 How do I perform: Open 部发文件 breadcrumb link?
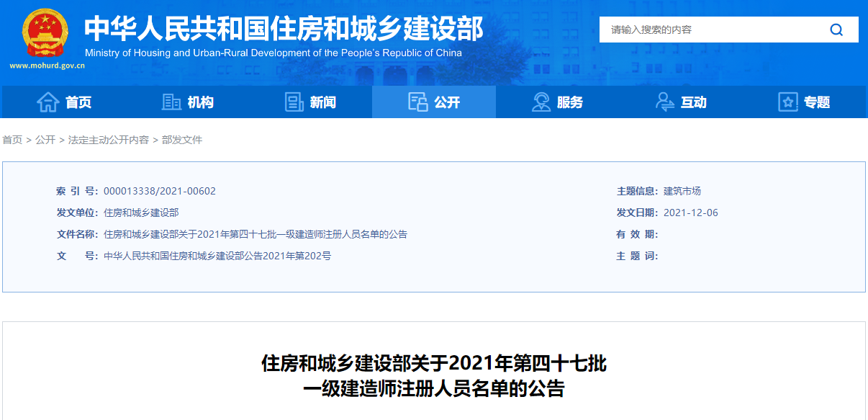pyautogui.click(x=182, y=140)
